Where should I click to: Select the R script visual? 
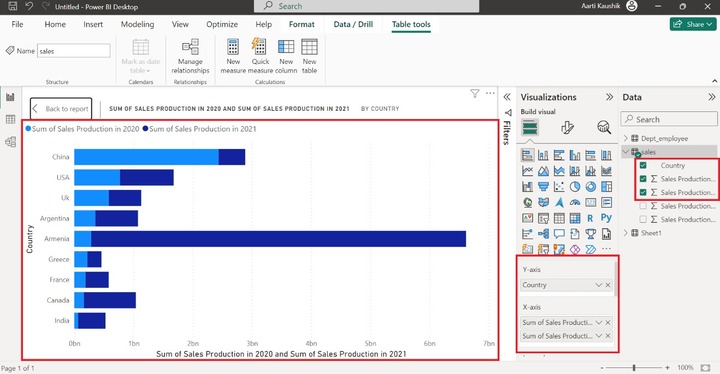(591, 218)
